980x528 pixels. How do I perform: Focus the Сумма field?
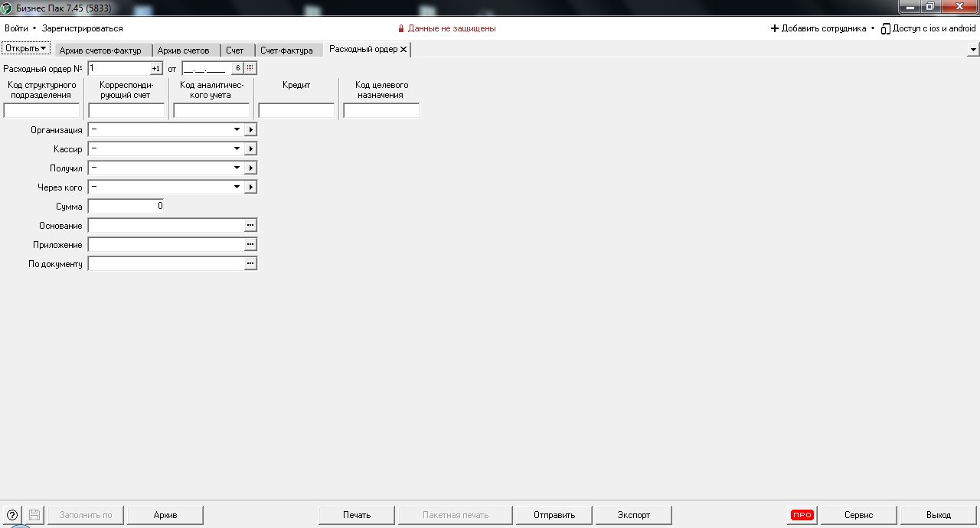click(x=126, y=206)
